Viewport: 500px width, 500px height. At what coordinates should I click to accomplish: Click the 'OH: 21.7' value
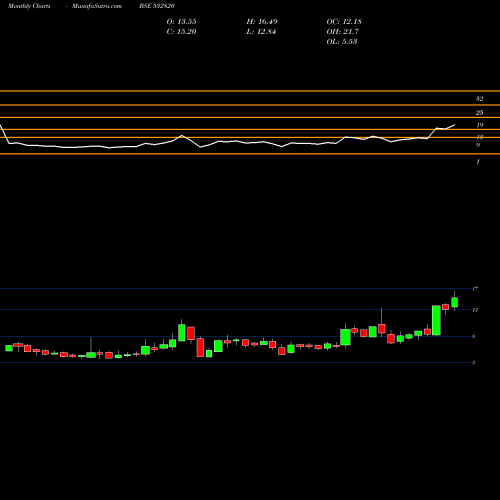click(343, 32)
